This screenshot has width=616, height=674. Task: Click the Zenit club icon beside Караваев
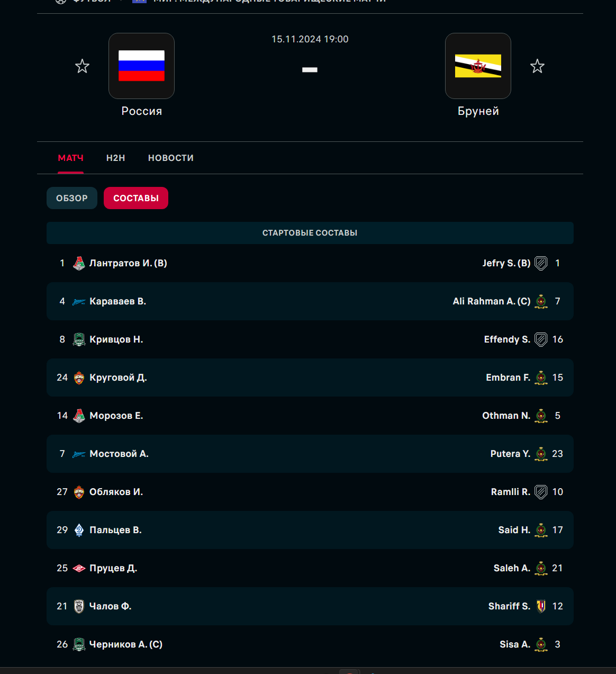click(x=79, y=302)
